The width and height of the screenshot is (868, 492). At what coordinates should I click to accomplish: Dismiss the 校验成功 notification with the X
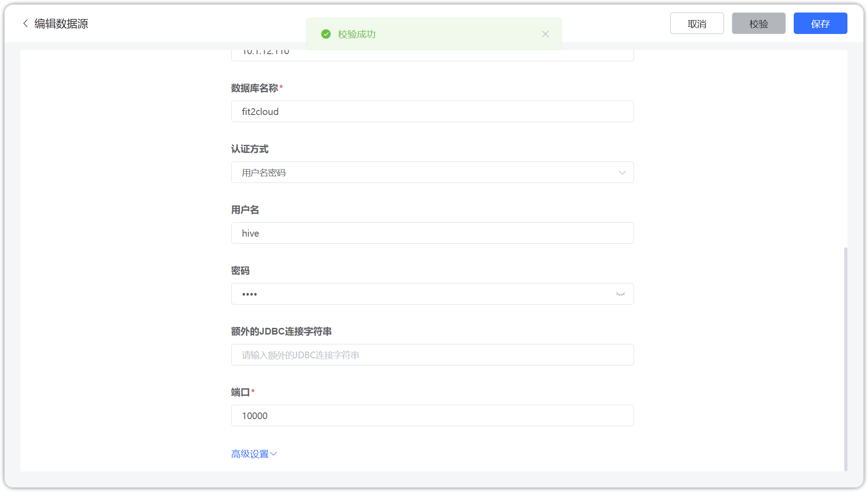click(x=545, y=34)
